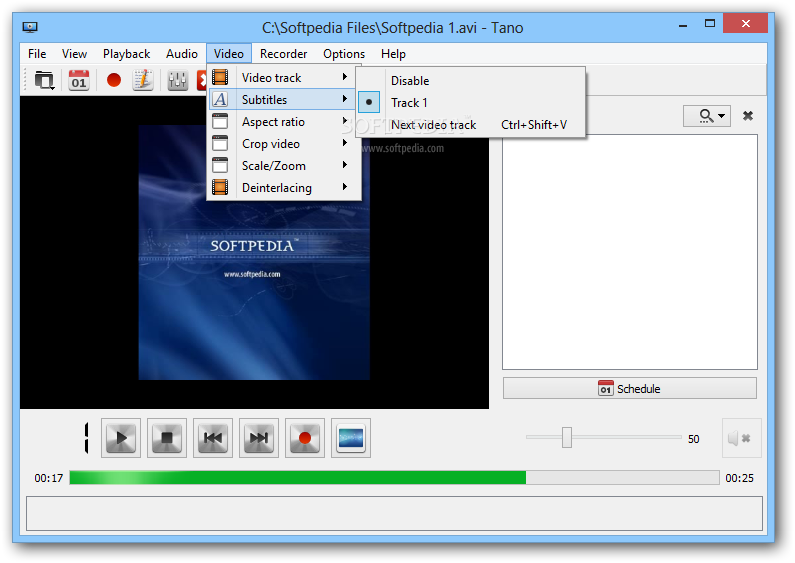The height and width of the screenshot is (563, 795).
Task: Close the open Video menu
Action: 229,54
